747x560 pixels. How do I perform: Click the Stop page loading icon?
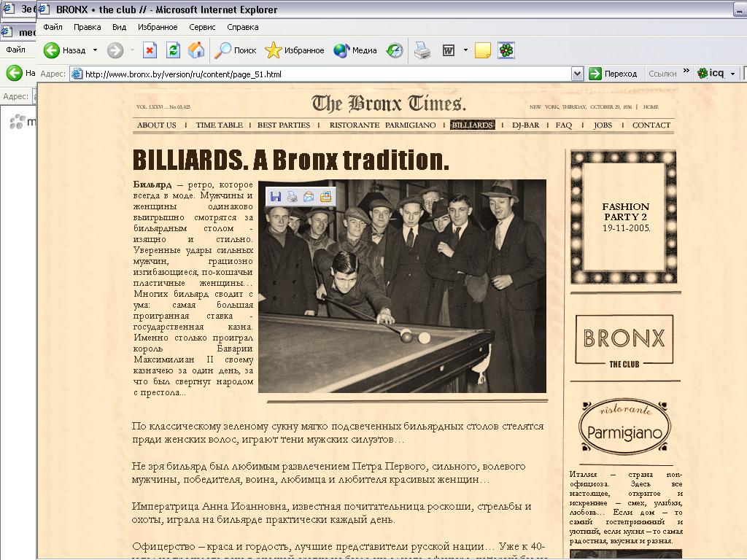150,50
